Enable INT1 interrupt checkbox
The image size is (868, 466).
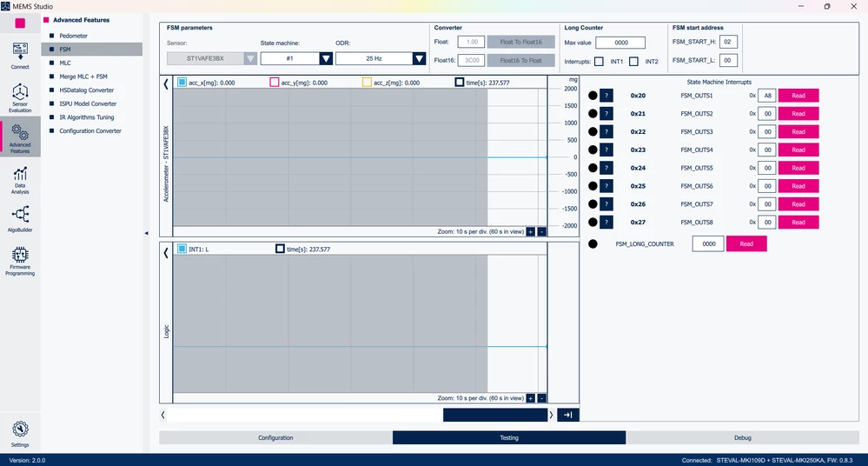tap(599, 62)
